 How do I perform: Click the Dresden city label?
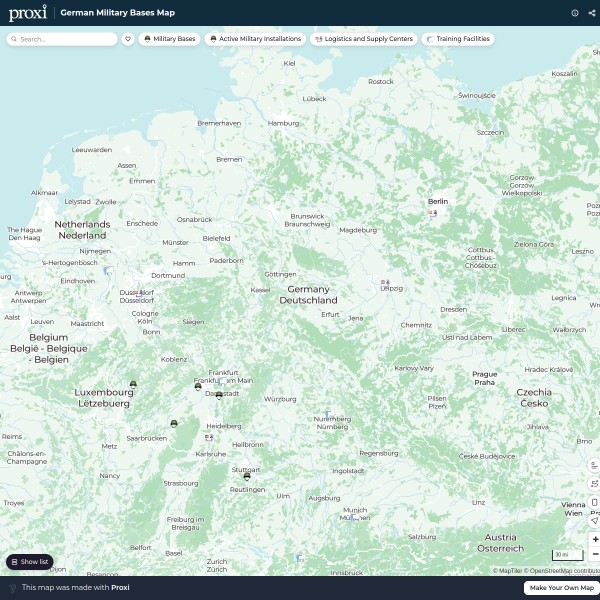(x=453, y=309)
